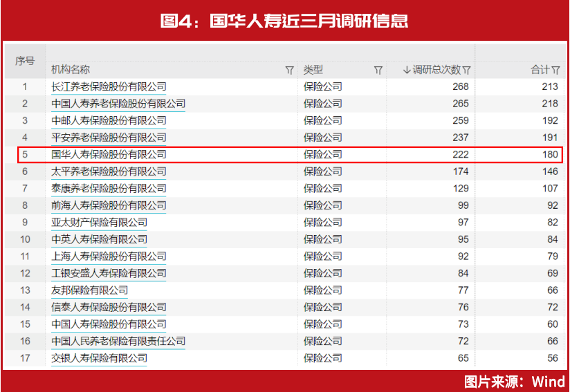Click the 机构名称 column header
The image size is (570, 392).
click(x=71, y=70)
